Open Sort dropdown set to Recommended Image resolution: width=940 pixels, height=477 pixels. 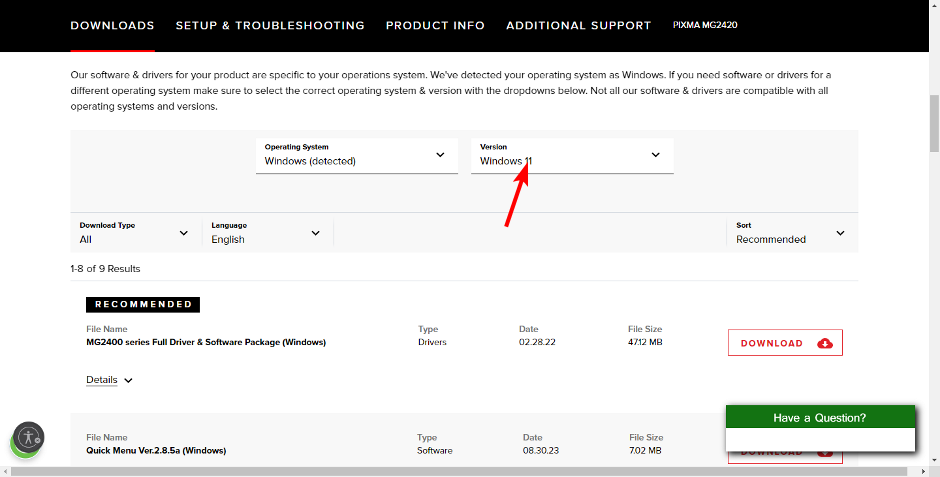pyautogui.click(x=791, y=233)
